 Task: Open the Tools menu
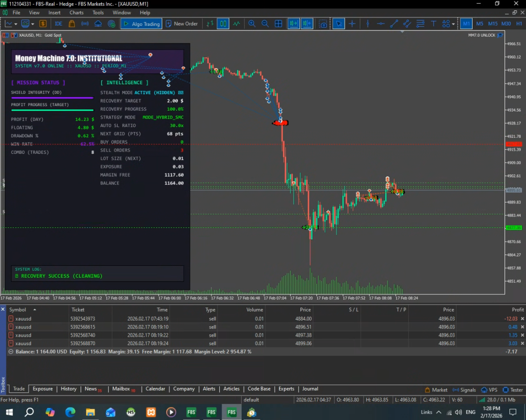[x=98, y=13]
